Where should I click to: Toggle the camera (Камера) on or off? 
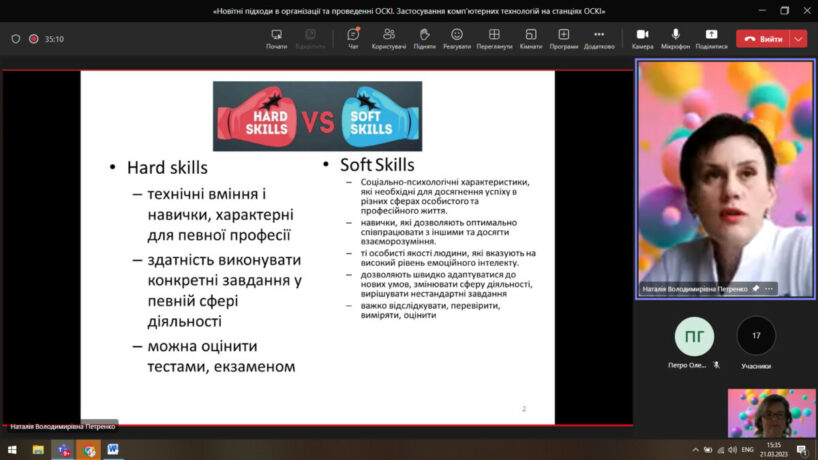(x=642, y=38)
